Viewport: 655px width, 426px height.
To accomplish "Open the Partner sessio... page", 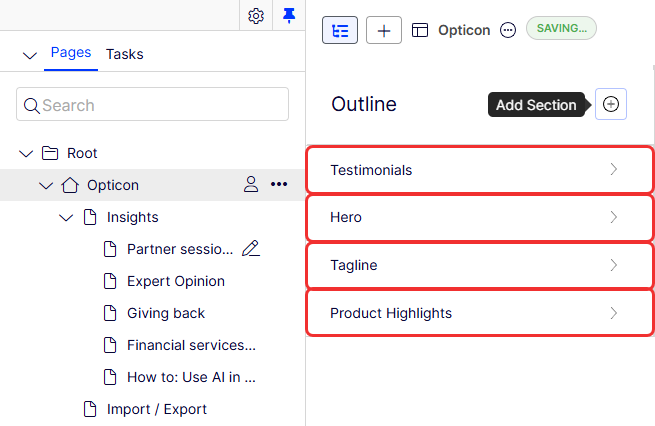I will coord(180,249).
